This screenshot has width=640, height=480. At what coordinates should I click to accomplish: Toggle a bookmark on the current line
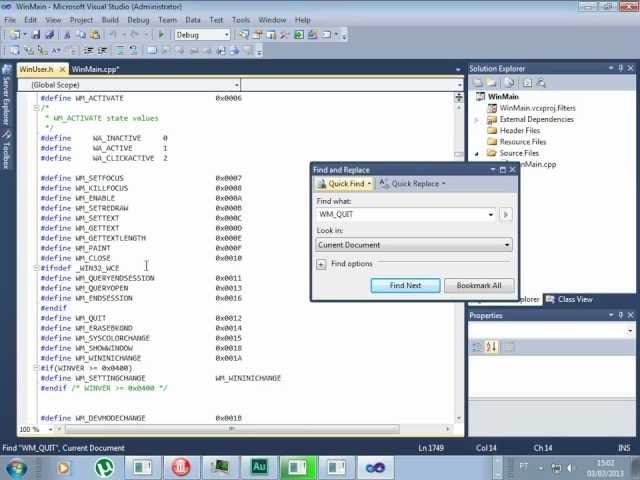[152, 51]
